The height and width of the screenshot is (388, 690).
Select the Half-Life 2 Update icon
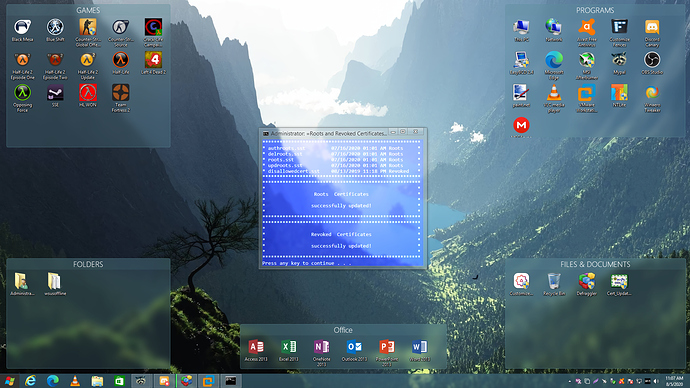tap(88, 66)
